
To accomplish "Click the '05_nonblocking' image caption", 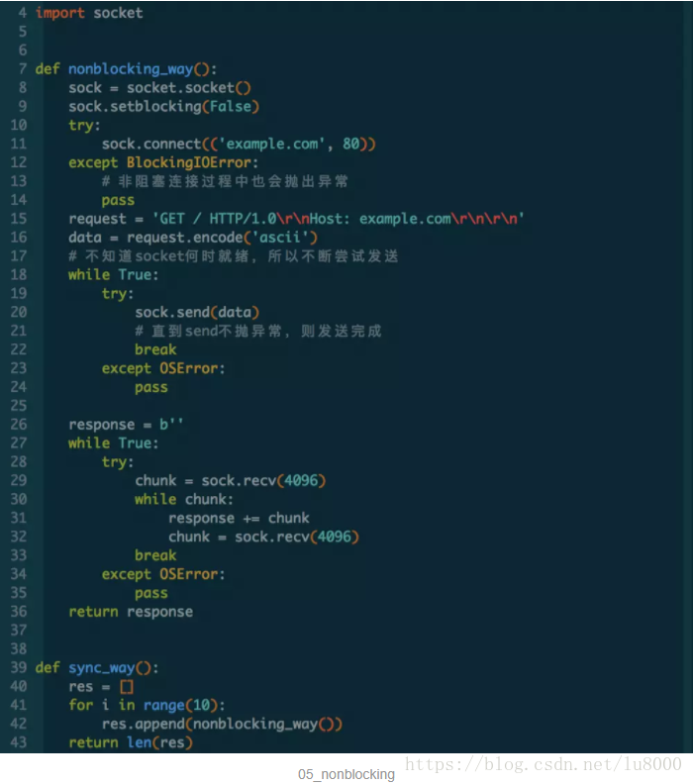I will pyautogui.click(x=346, y=774).
